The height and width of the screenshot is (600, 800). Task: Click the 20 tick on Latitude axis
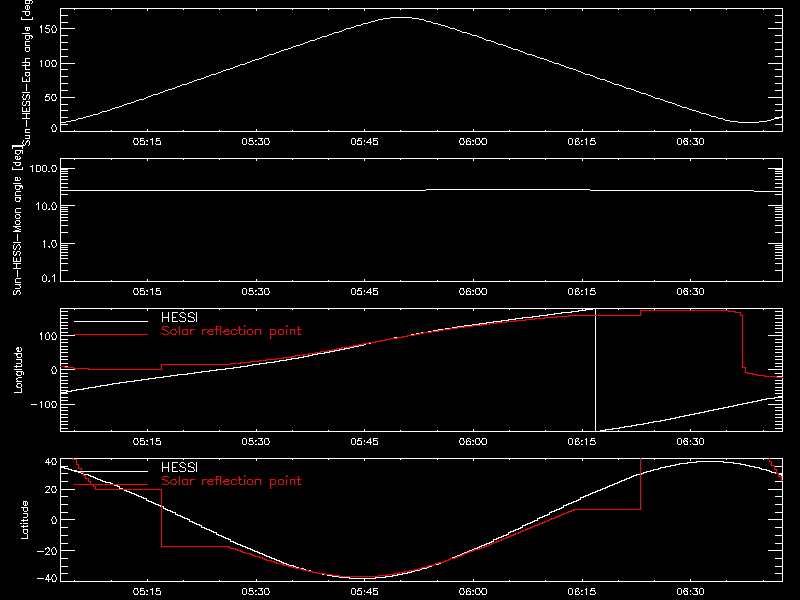51,490
